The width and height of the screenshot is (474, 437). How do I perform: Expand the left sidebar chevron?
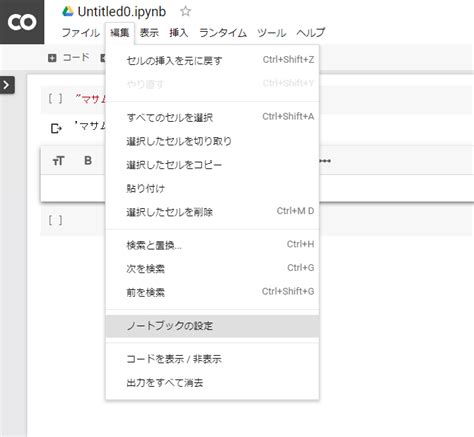7,85
